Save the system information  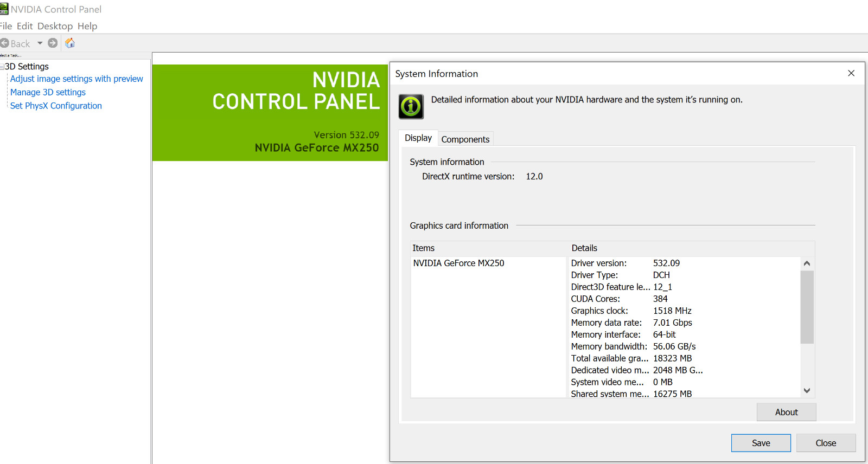pos(761,443)
